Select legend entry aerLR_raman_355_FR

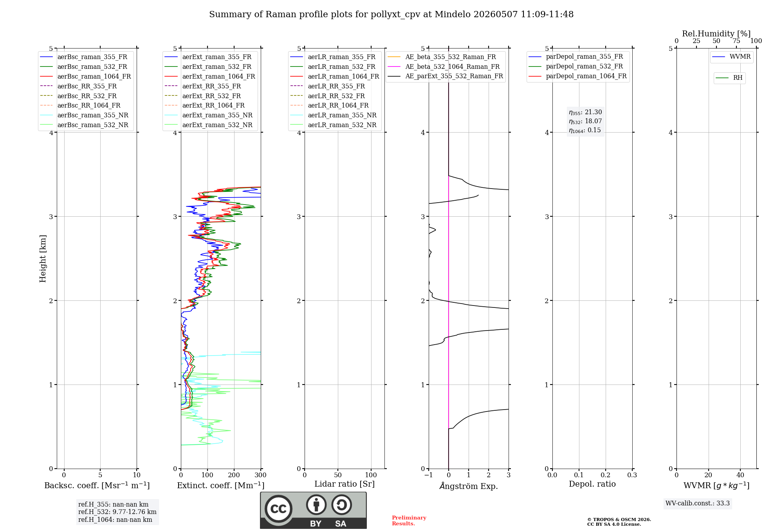[x=333, y=57]
